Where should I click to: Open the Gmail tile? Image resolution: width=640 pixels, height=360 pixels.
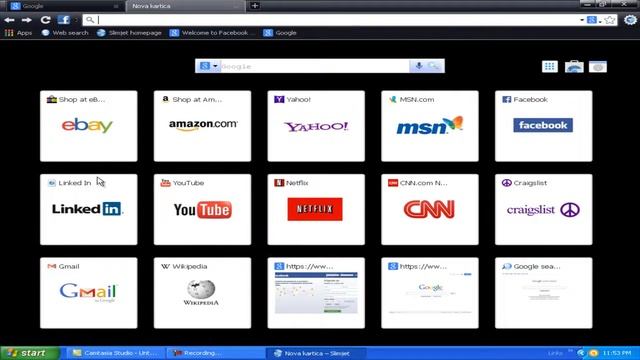pyautogui.click(x=89, y=293)
